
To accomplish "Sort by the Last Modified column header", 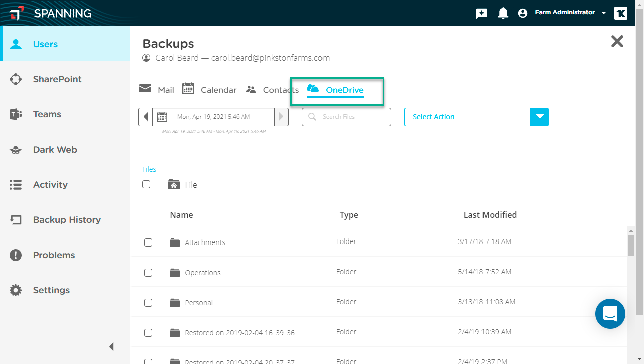I will tap(490, 215).
